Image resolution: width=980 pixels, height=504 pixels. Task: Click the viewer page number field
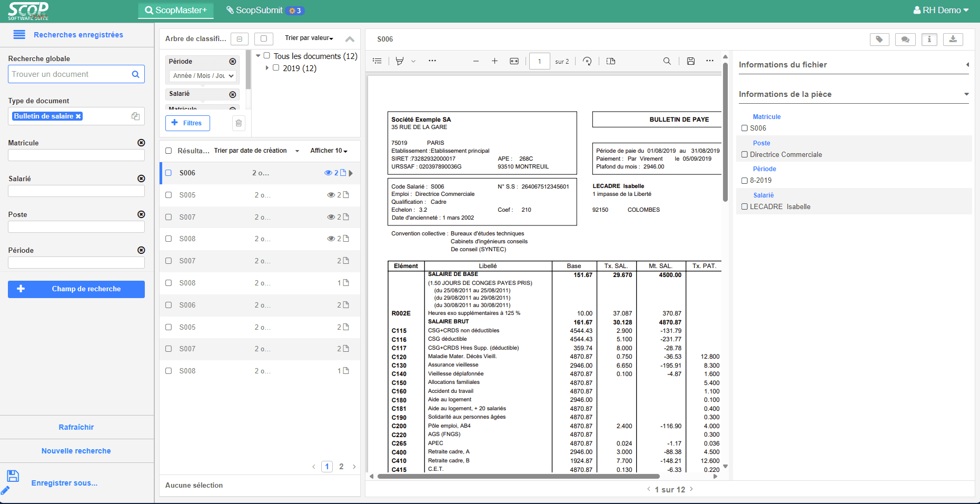point(540,61)
